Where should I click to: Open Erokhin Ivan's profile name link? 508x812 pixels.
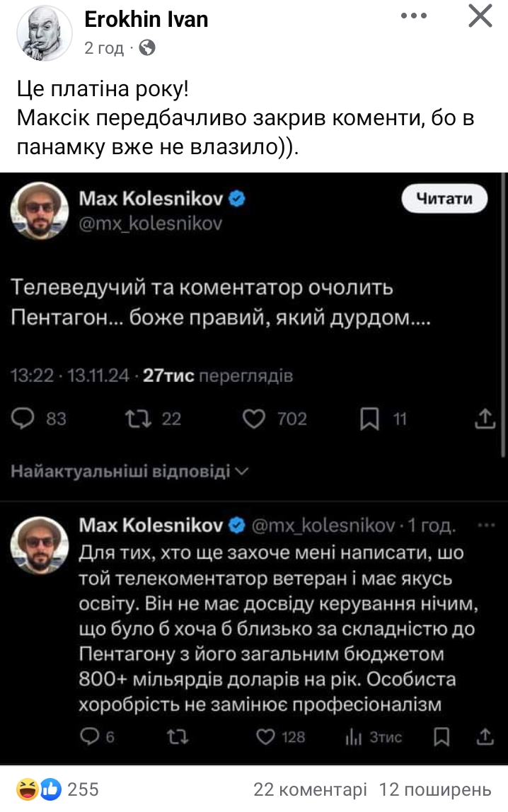click(146, 19)
